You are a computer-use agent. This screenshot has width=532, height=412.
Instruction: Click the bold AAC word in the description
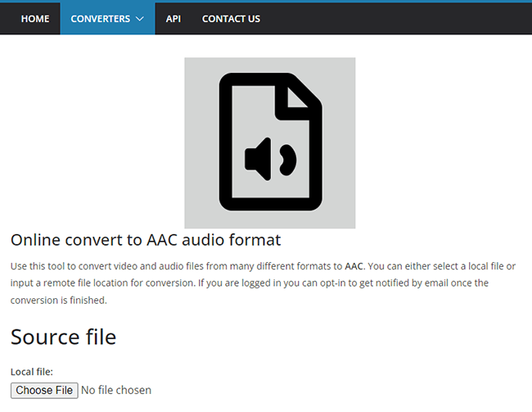(354, 266)
